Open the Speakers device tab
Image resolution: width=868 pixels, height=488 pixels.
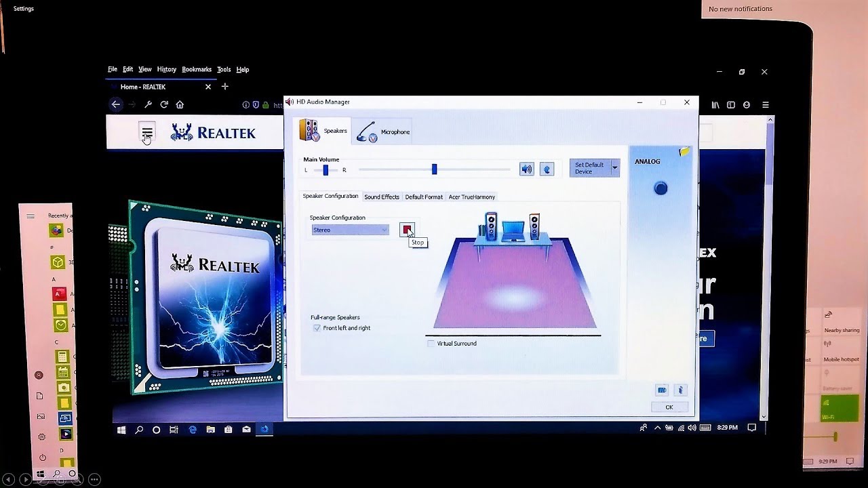(324, 130)
